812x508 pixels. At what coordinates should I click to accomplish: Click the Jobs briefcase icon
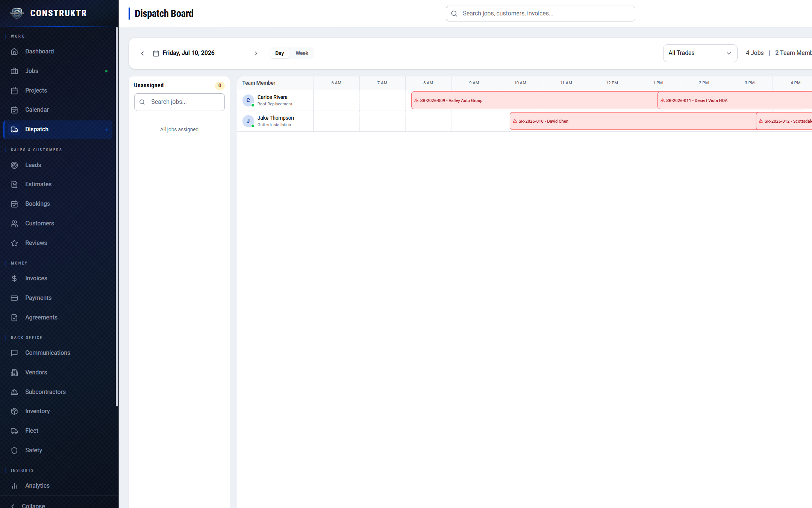(14, 71)
